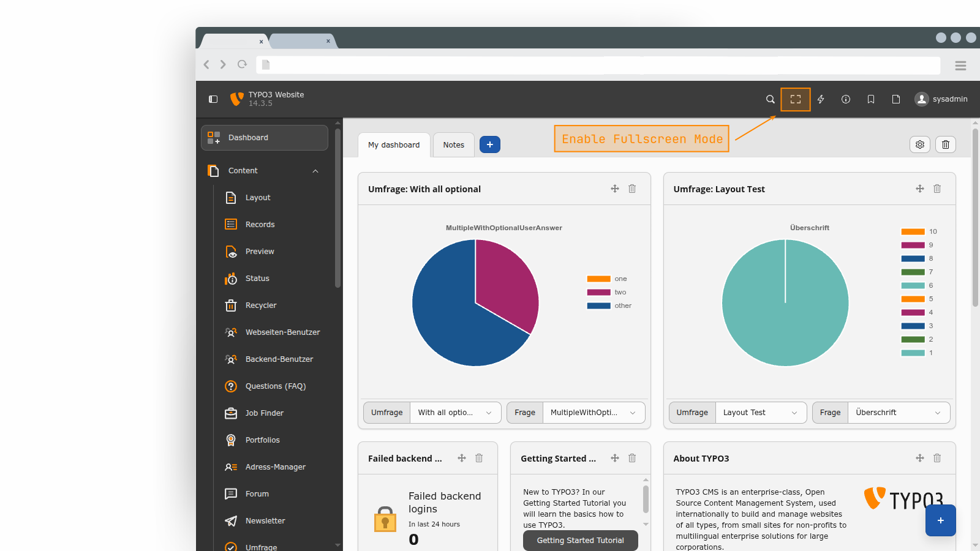Open the flush caches lightning icon
This screenshot has width=980, height=551.
point(821,99)
